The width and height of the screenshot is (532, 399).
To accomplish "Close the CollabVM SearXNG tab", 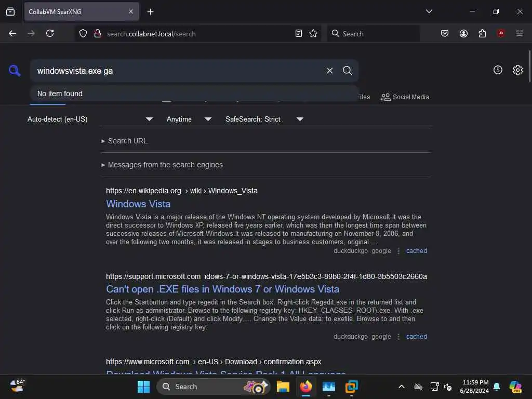I will tap(131, 12).
